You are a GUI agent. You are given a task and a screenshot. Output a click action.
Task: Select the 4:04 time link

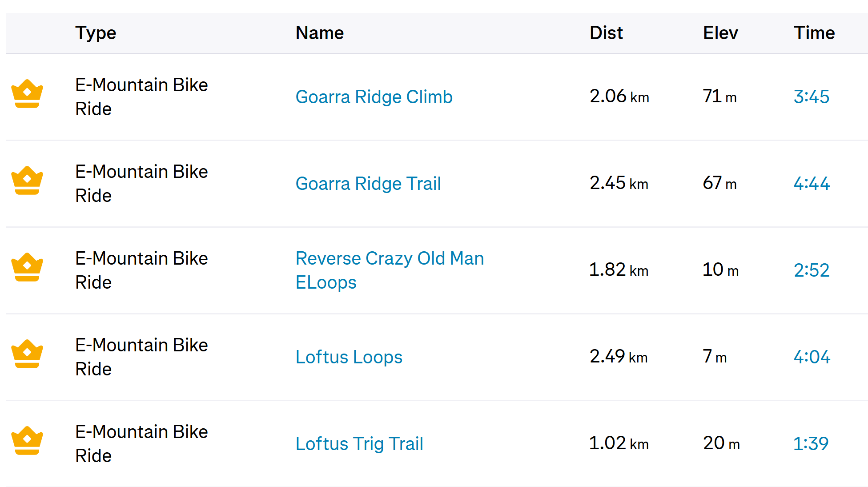click(812, 357)
